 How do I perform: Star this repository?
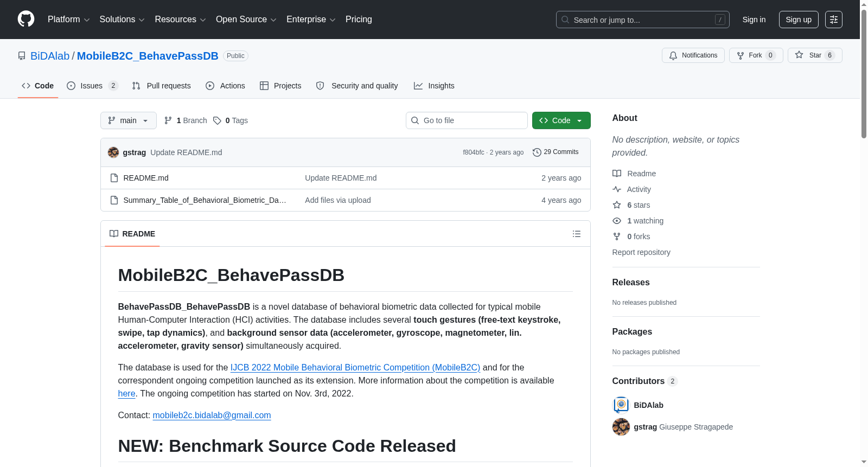tap(815, 55)
